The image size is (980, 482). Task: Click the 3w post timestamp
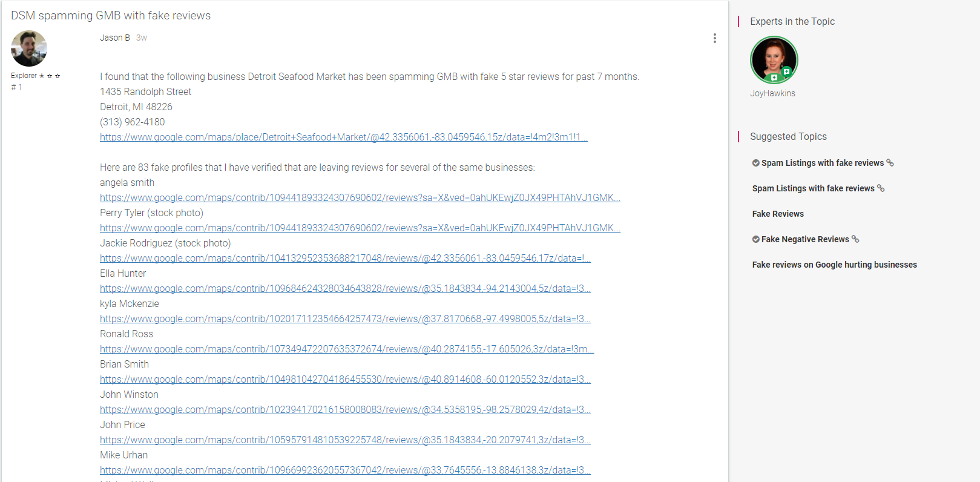(142, 38)
